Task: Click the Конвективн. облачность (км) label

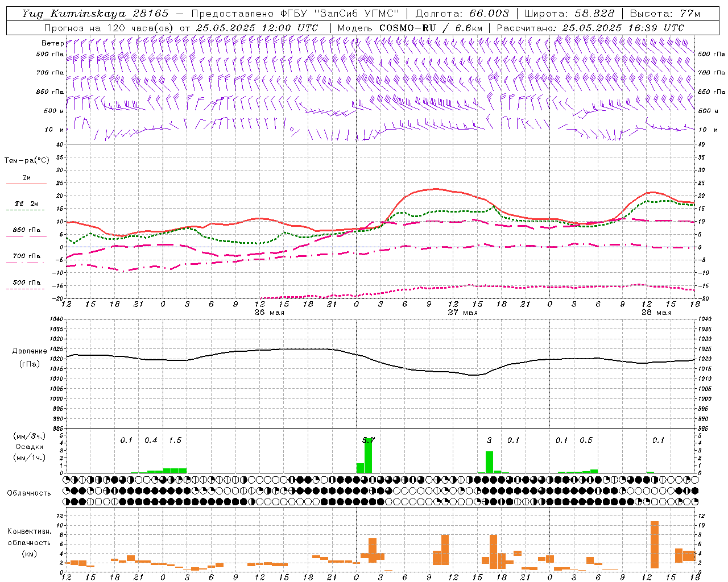Action: [29, 542]
